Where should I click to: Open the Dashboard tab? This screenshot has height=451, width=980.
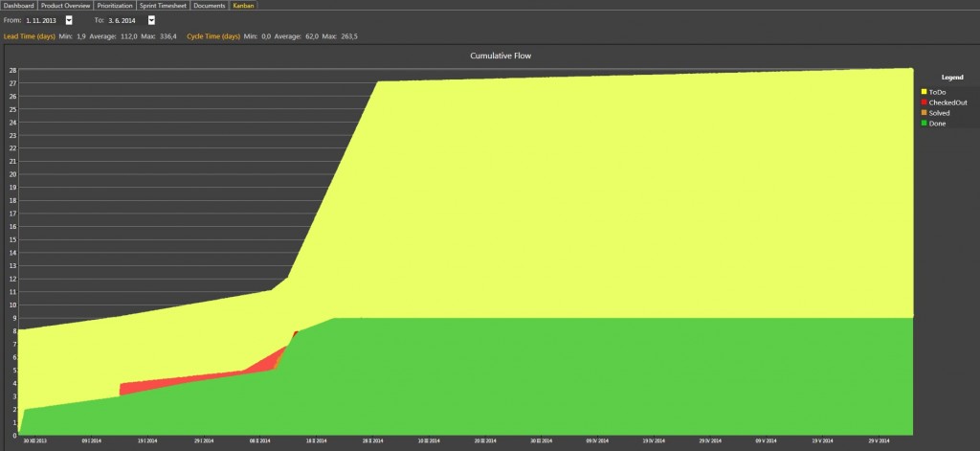click(19, 5)
